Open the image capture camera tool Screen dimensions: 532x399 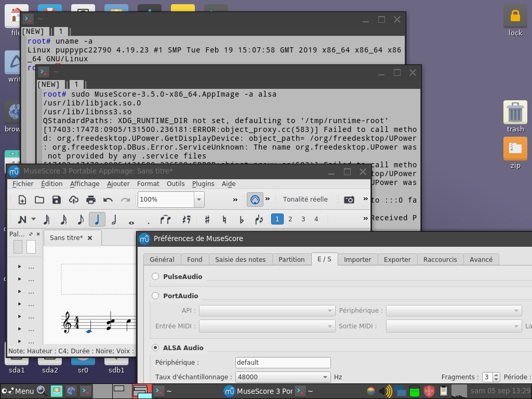coord(349,199)
